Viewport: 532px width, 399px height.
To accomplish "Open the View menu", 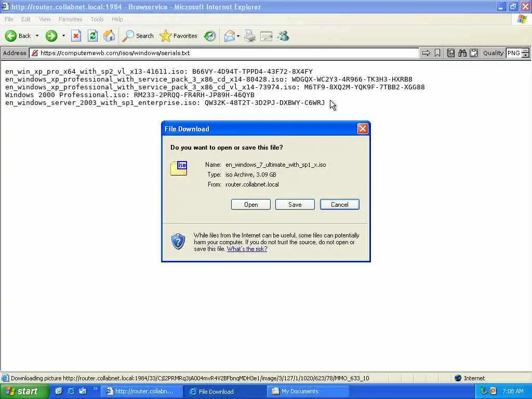I will pos(45,19).
